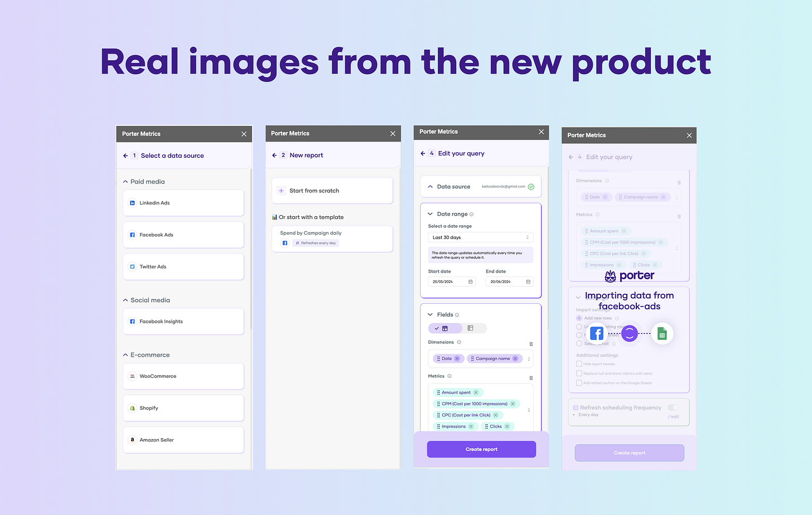Close the New report panel
The width and height of the screenshot is (812, 515).
tap(393, 134)
